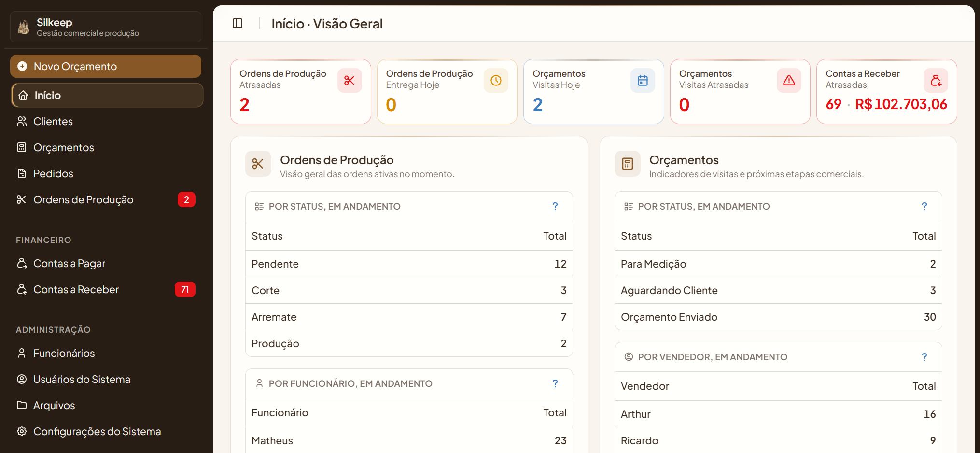Open the Orçamentos Visitas Atrasadas card

(x=740, y=91)
